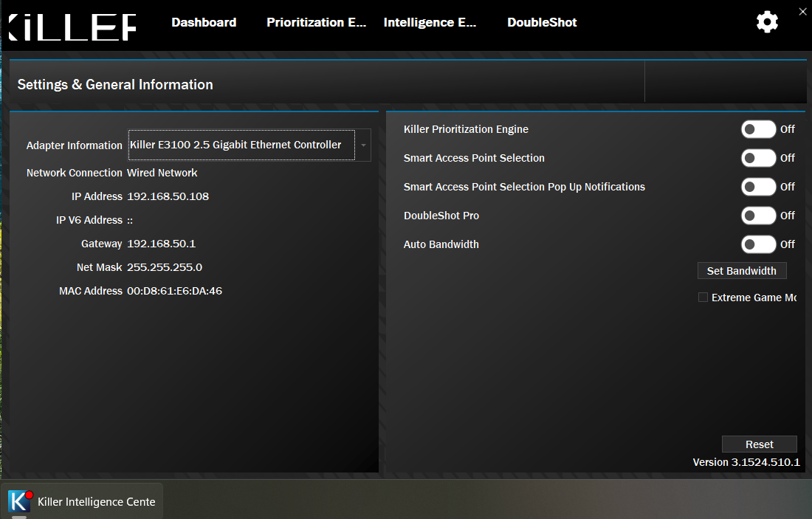Click the Off text beside Killer Prioritization Engine
Screen dimensions: 812x519
point(787,129)
